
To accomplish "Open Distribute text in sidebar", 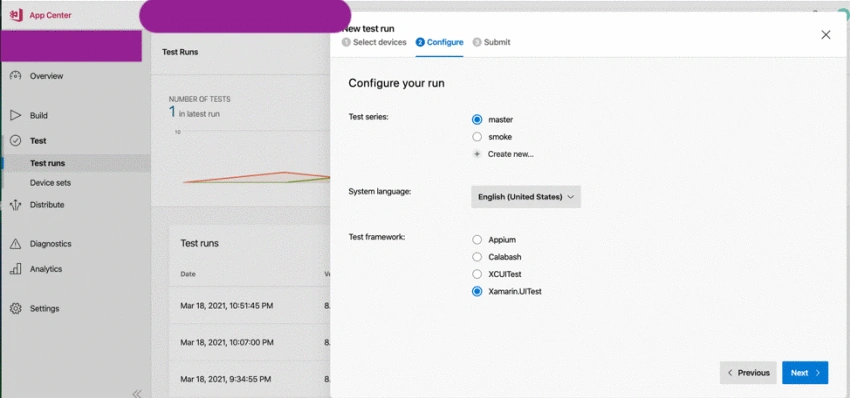I will pos(47,204).
